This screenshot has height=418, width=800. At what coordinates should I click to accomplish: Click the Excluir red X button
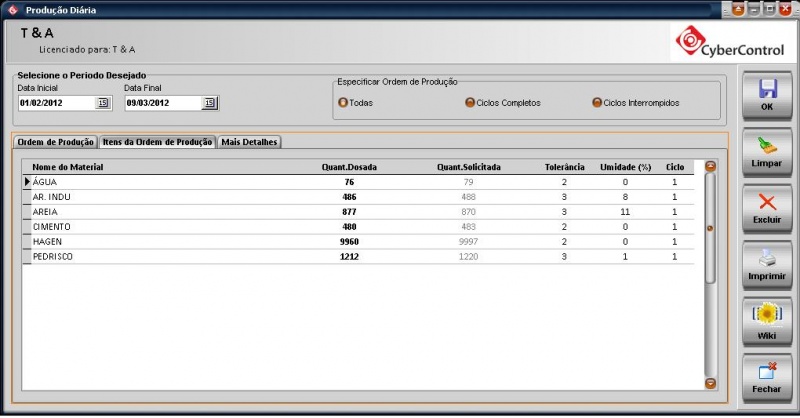767,207
